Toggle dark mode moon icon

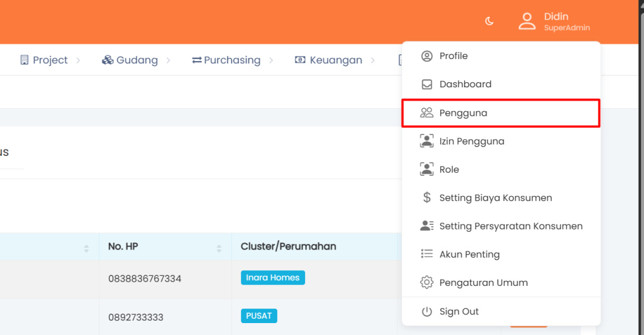pos(489,21)
